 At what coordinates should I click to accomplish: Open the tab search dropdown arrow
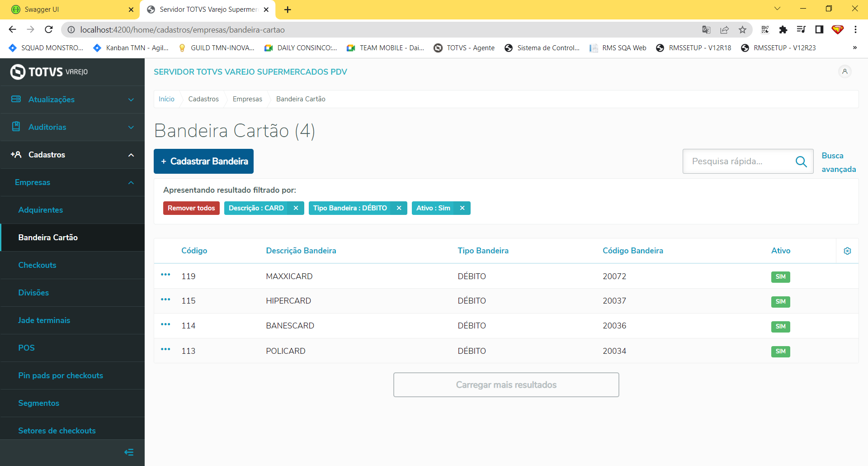(777, 9)
